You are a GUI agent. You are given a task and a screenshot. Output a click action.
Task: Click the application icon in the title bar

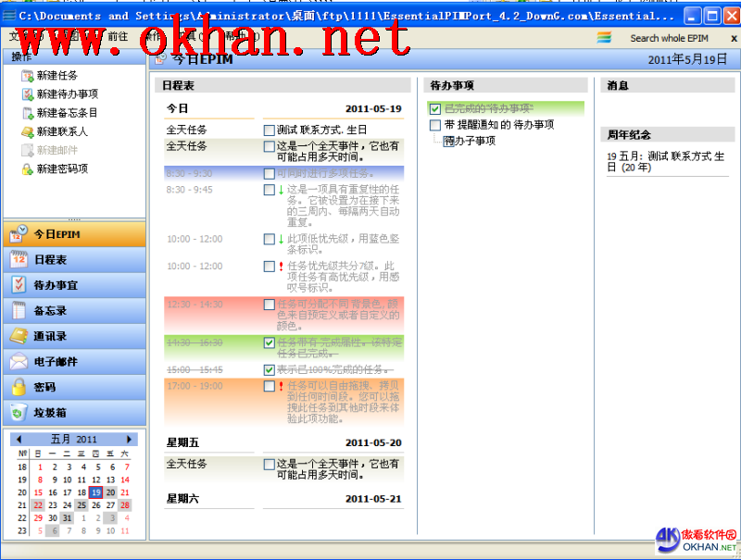coord(9,16)
